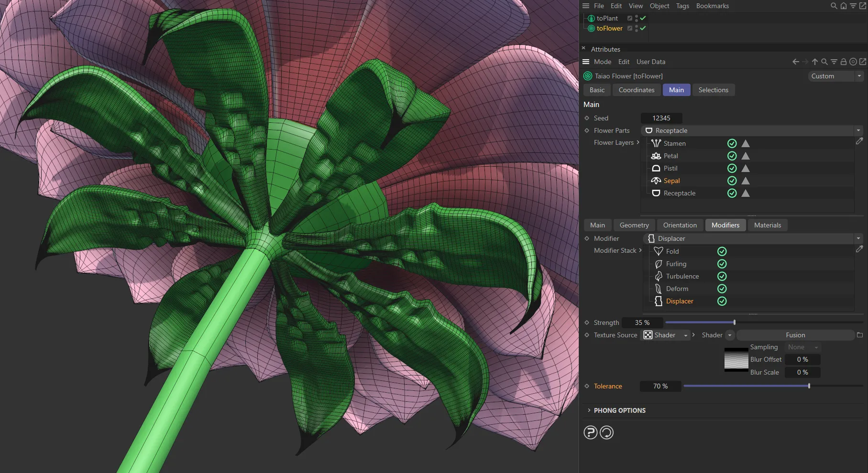Image resolution: width=868 pixels, height=473 pixels.
Task: Click the Furling leaf icon in modifier stack
Action: tap(658, 264)
